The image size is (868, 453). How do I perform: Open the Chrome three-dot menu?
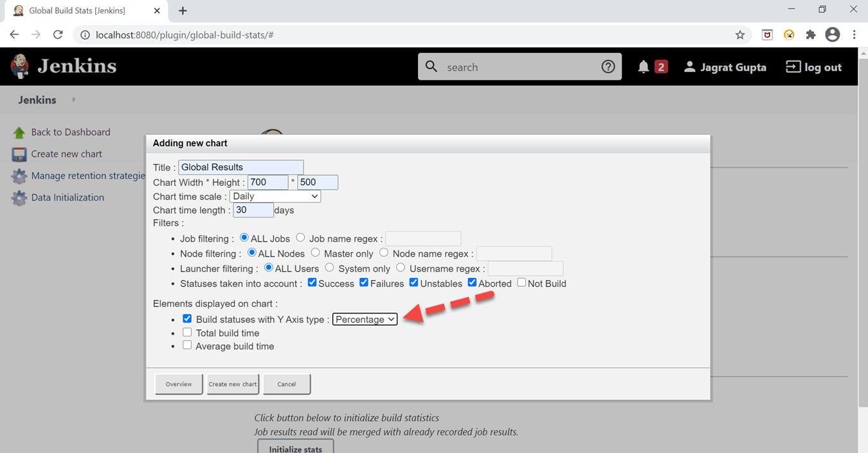tap(854, 34)
